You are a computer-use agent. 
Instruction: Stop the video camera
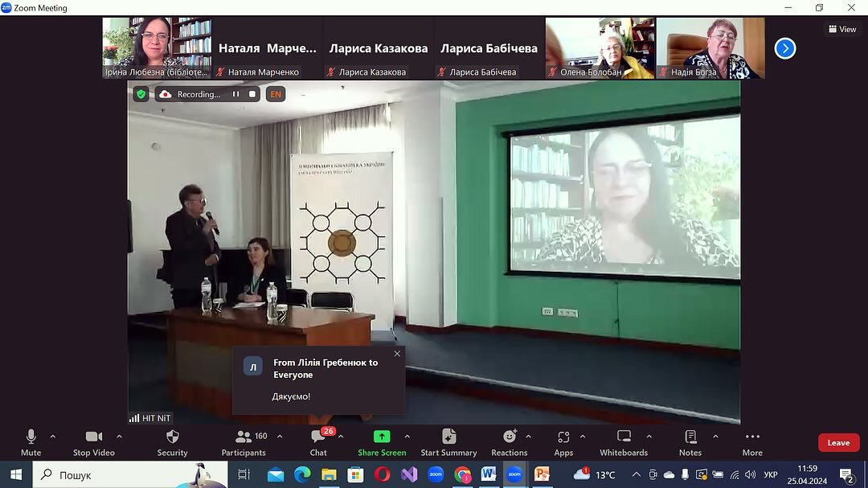[x=93, y=443]
